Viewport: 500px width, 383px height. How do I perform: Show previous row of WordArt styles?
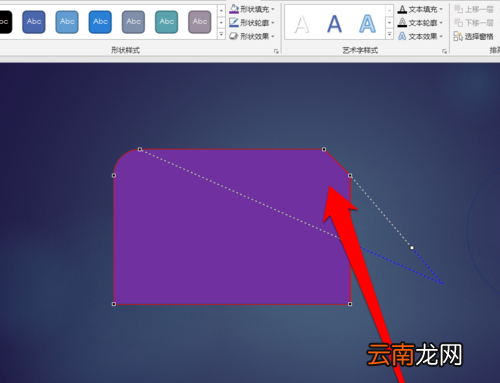click(389, 11)
